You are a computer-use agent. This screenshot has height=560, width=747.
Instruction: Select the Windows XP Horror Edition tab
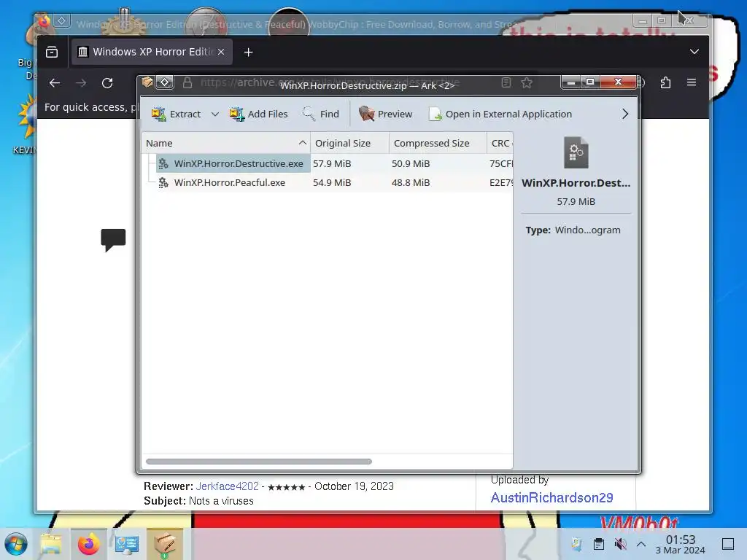(152, 52)
